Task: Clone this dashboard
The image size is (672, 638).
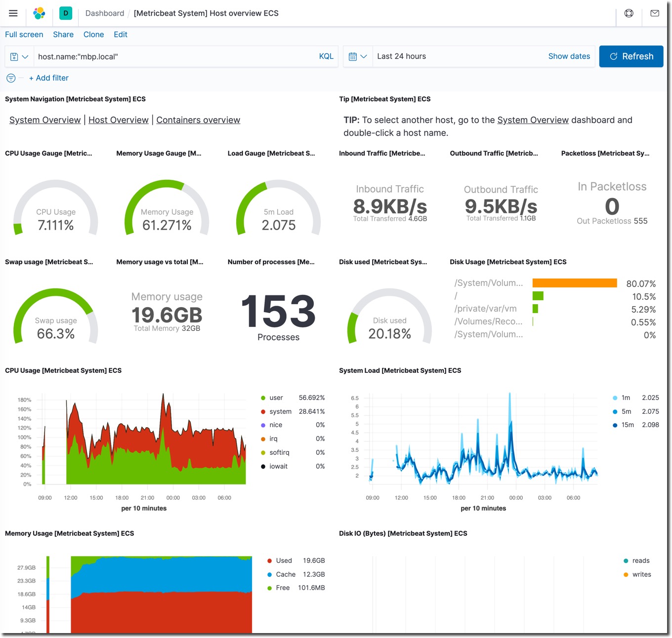Action: tap(93, 35)
